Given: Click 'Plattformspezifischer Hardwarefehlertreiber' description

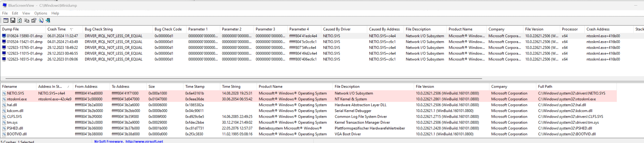Looking at the screenshot, I should point(370,128).
